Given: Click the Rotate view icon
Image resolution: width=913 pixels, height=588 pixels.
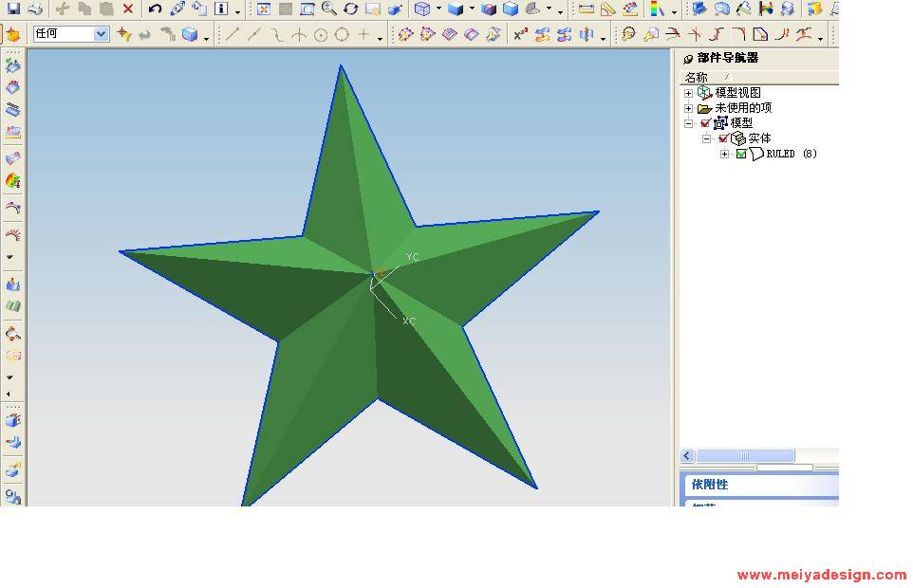Looking at the screenshot, I should 350,9.
